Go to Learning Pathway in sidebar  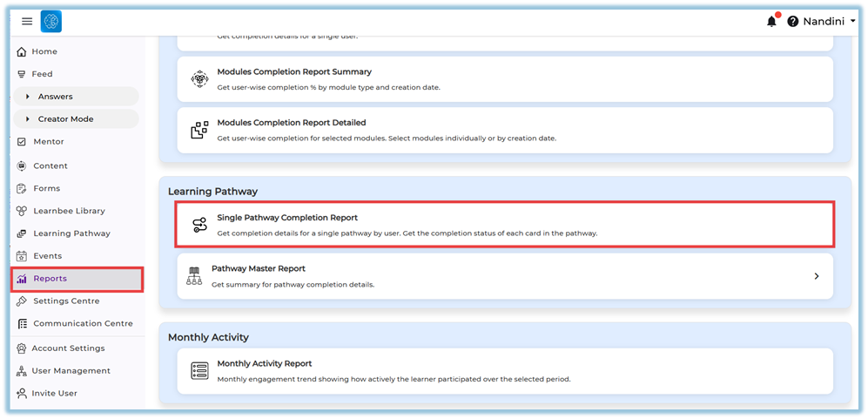[x=71, y=233]
